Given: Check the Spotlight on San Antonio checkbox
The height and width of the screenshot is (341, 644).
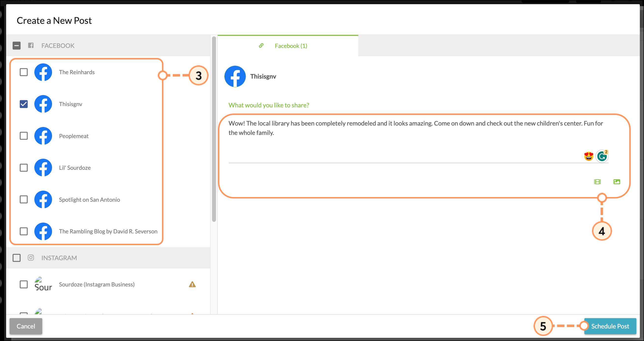Looking at the screenshot, I should click(x=24, y=199).
